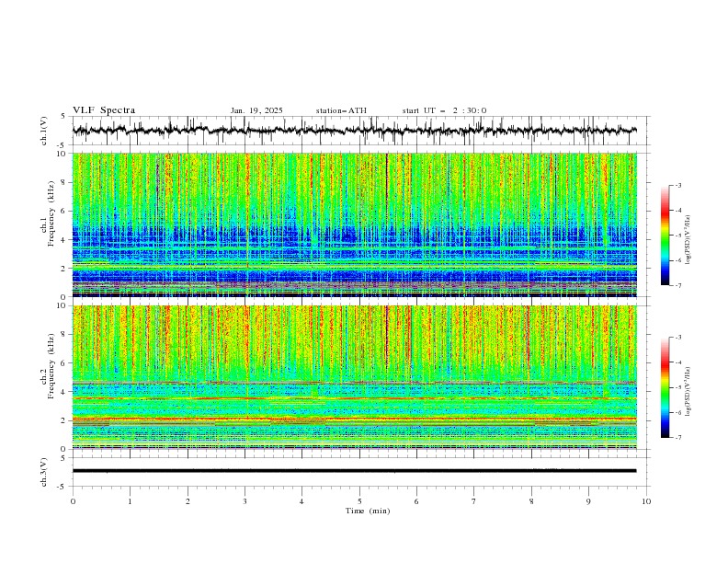Viewport: 728px width, 563px height.
Task: Click the upper log(PSD) colorbar label
Action: click(x=689, y=240)
